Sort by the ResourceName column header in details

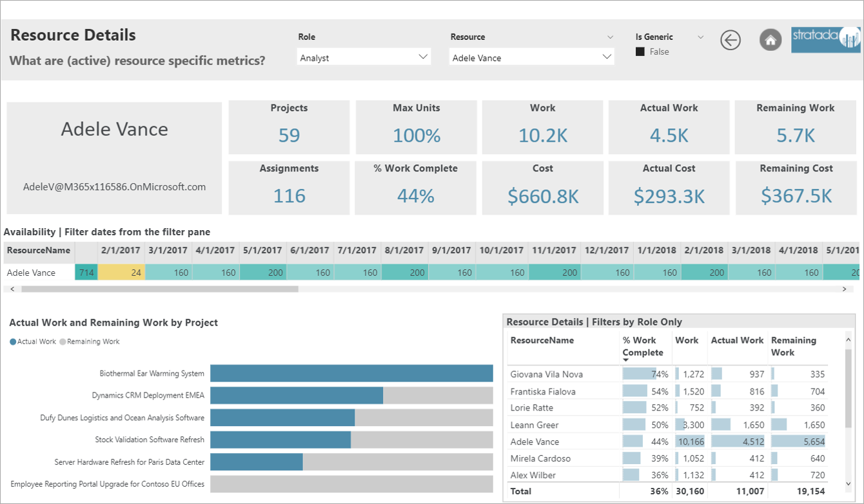(x=542, y=340)
